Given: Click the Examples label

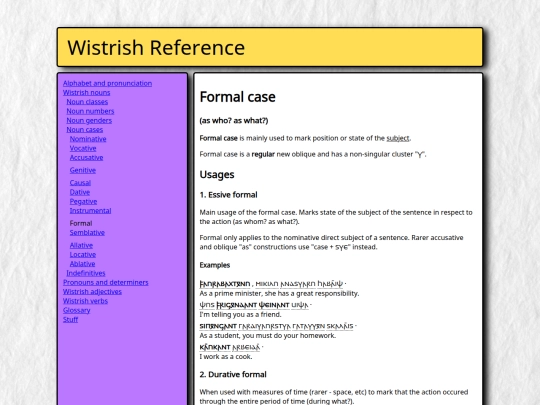Looking at the screenshot, I should coord(215,265).
